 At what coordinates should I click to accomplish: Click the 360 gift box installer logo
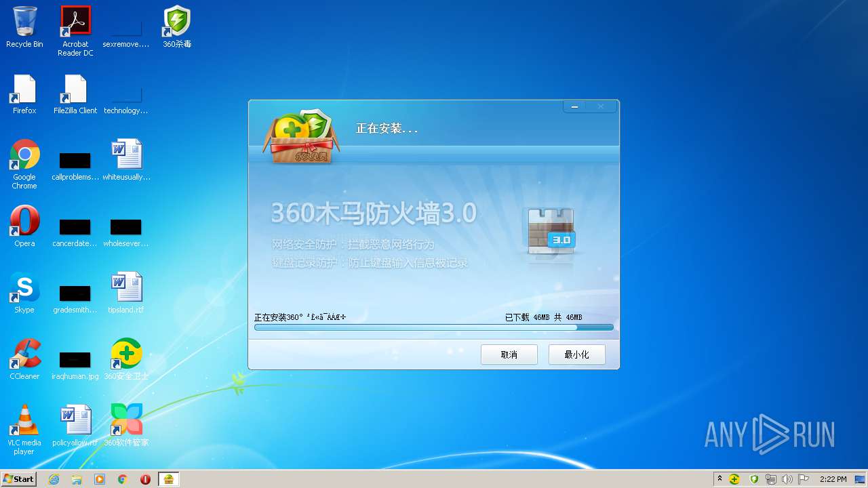[301, 138]
